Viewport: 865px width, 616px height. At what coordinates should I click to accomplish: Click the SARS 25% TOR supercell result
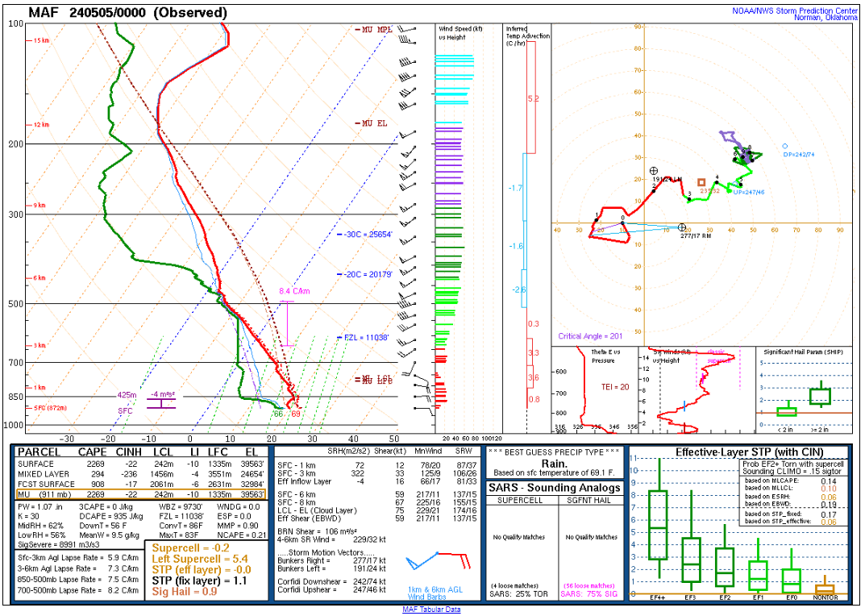(518, 594)
